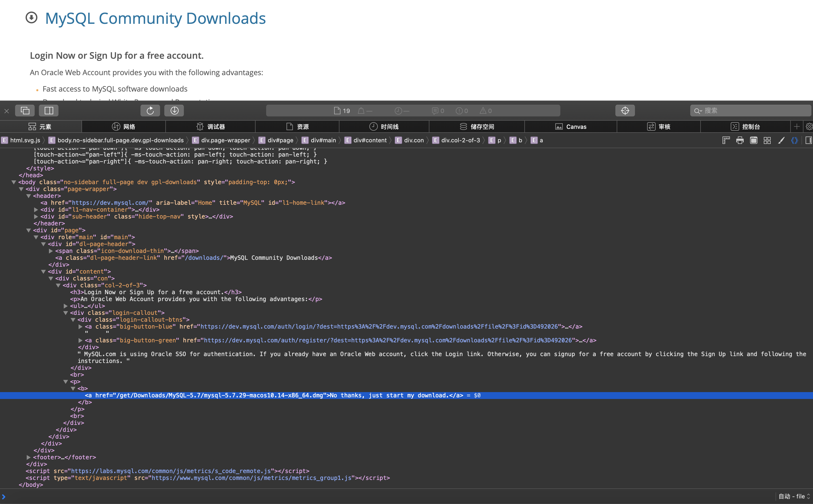Select div#page breadcrumb
The height and width of the screenshot is (504, 813).
click(276, 140)
